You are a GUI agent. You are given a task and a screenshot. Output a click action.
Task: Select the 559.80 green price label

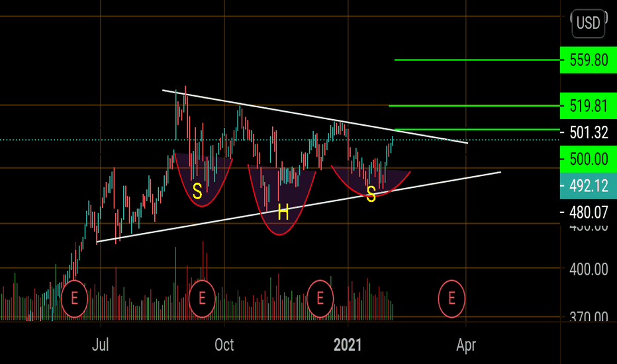(589, 60)
